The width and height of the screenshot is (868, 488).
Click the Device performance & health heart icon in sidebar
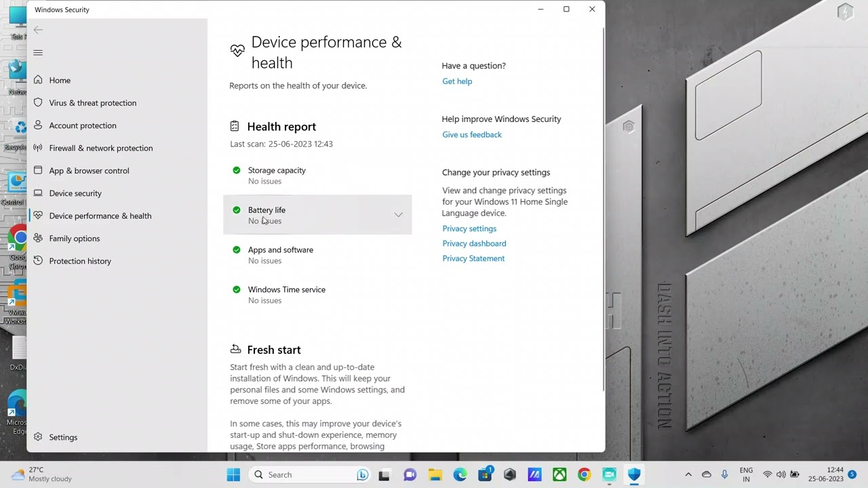38,216
